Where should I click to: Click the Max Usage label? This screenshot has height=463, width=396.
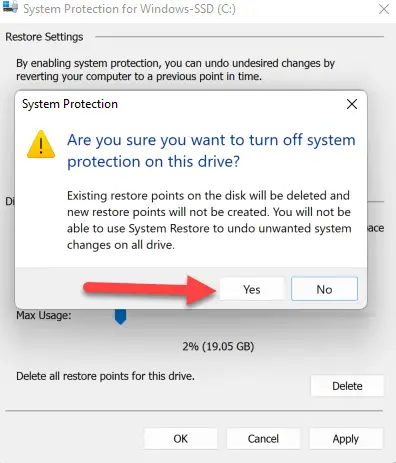(44, 315)
